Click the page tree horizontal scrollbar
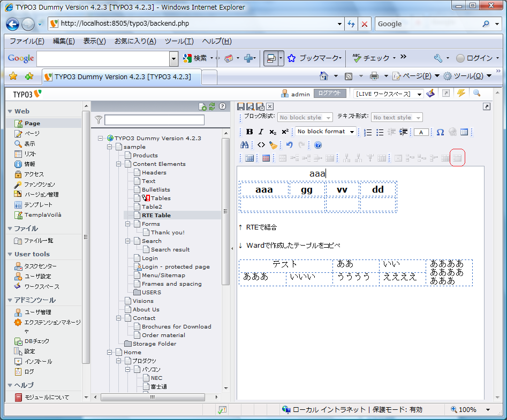Screen dimensions: 507x420 pos(153,397)
